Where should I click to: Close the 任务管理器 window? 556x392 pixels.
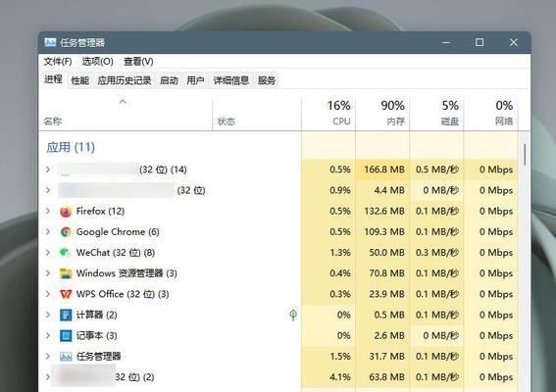click(x=514, y=42)
